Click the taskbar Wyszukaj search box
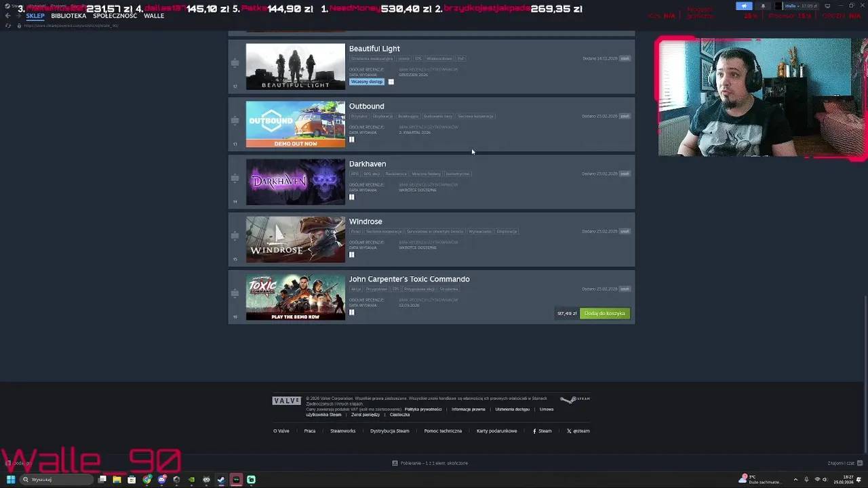Image resolution: width=868 pixels, height=488 pixels. (56, 480)
